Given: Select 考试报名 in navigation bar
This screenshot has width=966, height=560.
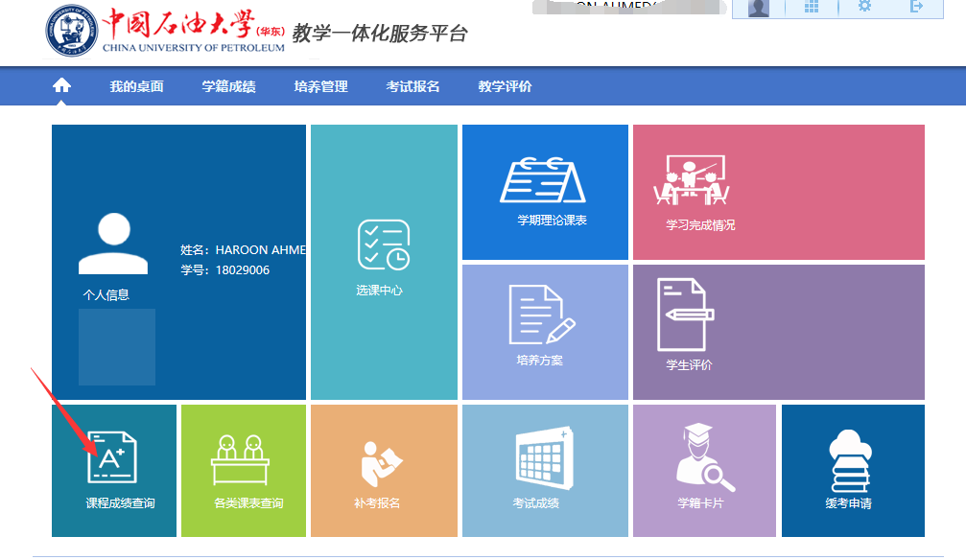Looking at the screenshot, I should click(x=412, y=86).
